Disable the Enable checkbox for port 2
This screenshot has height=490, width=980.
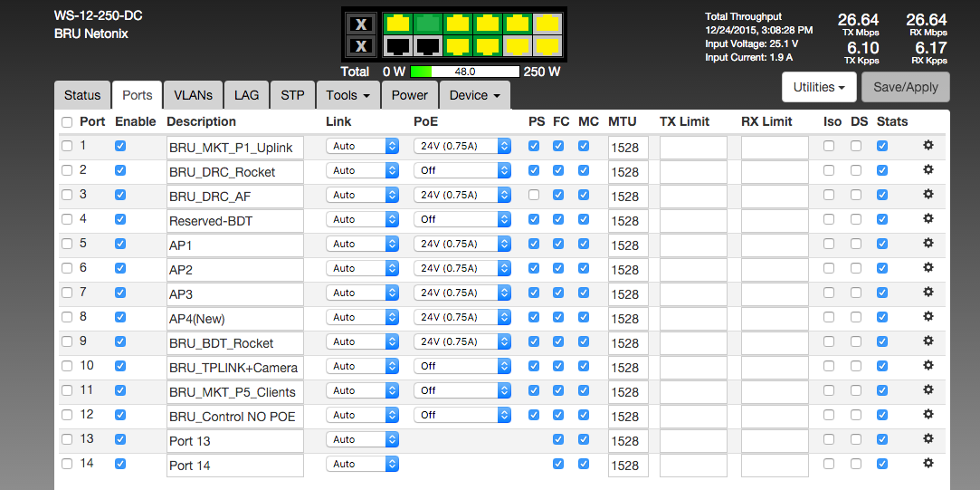click(x=120, y=170)
